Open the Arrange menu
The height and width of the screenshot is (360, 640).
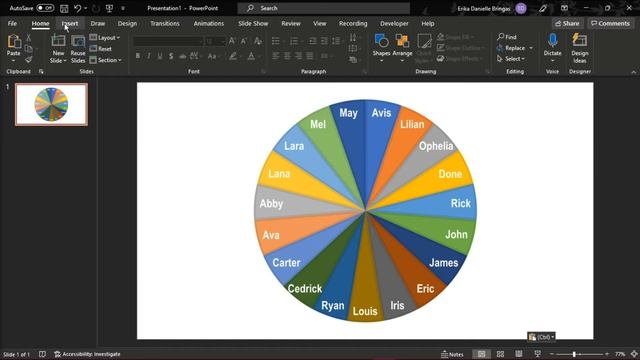[402, 49]
